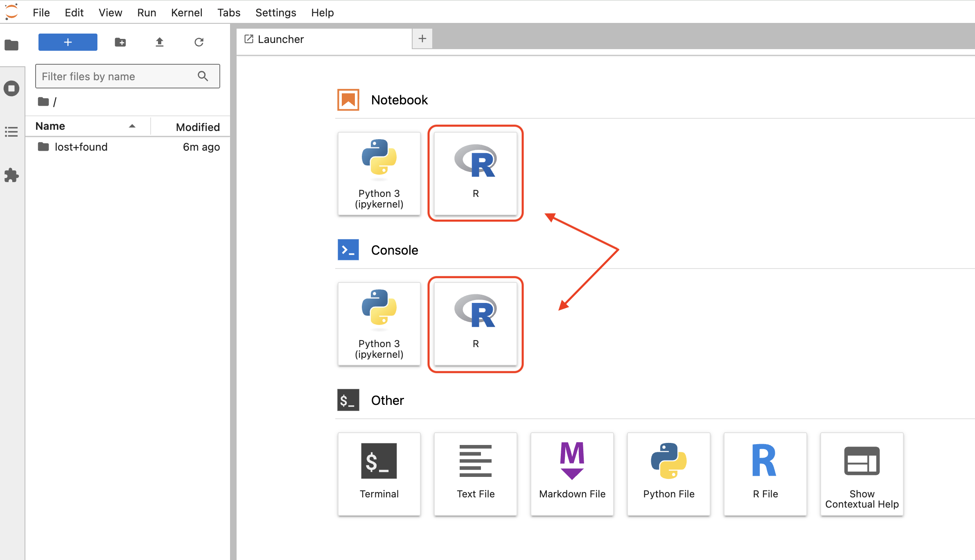Viewport: 975px width, 560px height.
Task: Click the Other section dollar icon
Action: point(348,400)
